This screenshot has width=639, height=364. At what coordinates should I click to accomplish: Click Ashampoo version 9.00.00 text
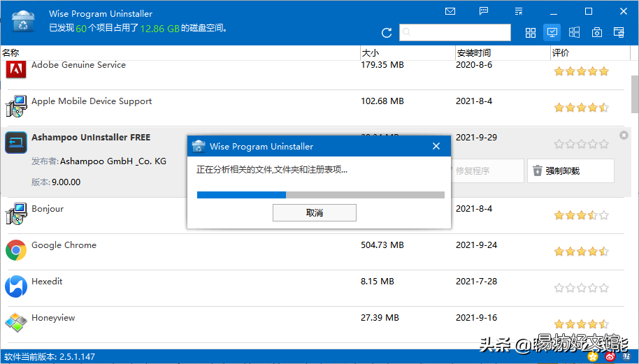[x=66, y=182]
